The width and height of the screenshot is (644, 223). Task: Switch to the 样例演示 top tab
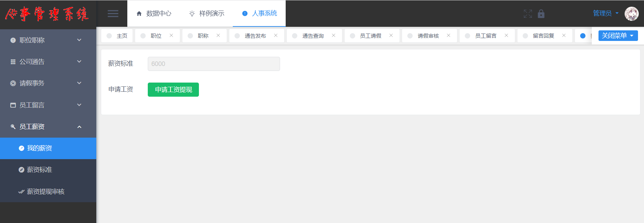click(207, 13)
